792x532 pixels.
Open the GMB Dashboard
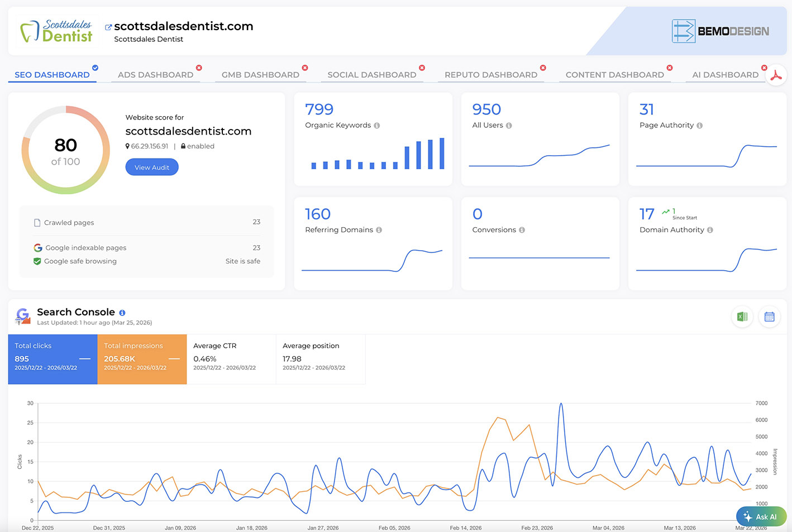coord(260,74)
